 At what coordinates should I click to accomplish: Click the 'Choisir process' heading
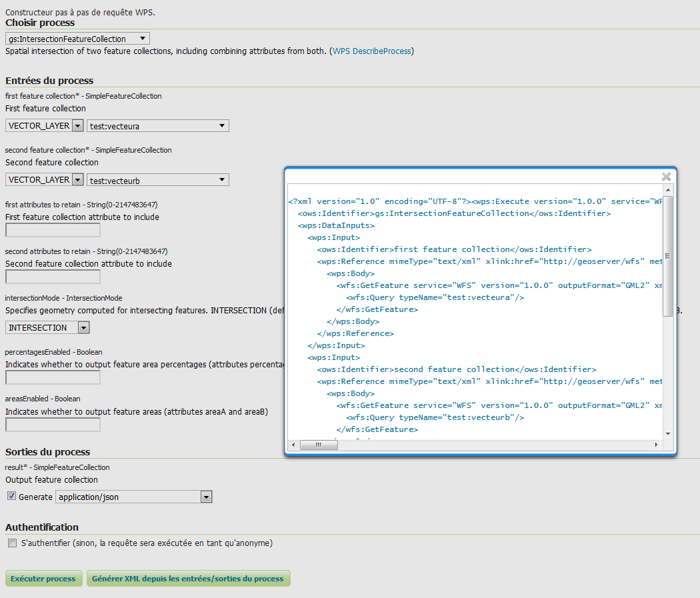40,23
